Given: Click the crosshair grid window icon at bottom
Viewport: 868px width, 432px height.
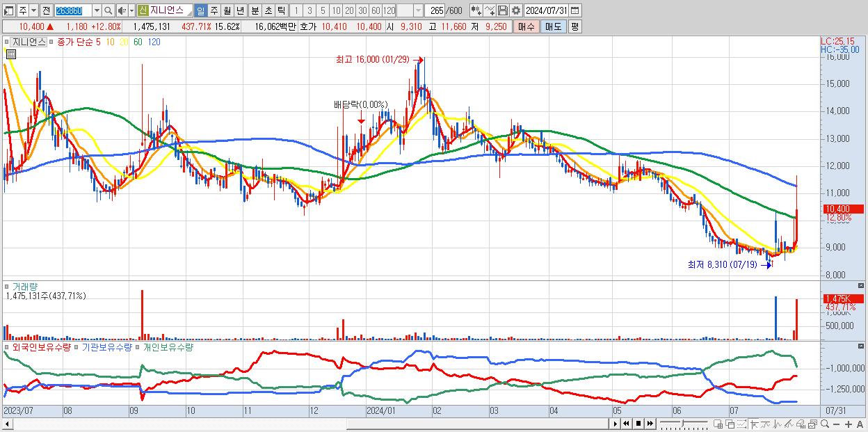Looking at the screenshot, I should pyautogui.click(x=718, y=424).
